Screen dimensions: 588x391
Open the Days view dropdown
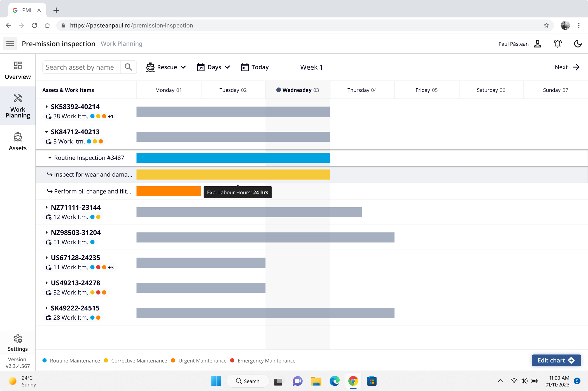coord(213,67)
